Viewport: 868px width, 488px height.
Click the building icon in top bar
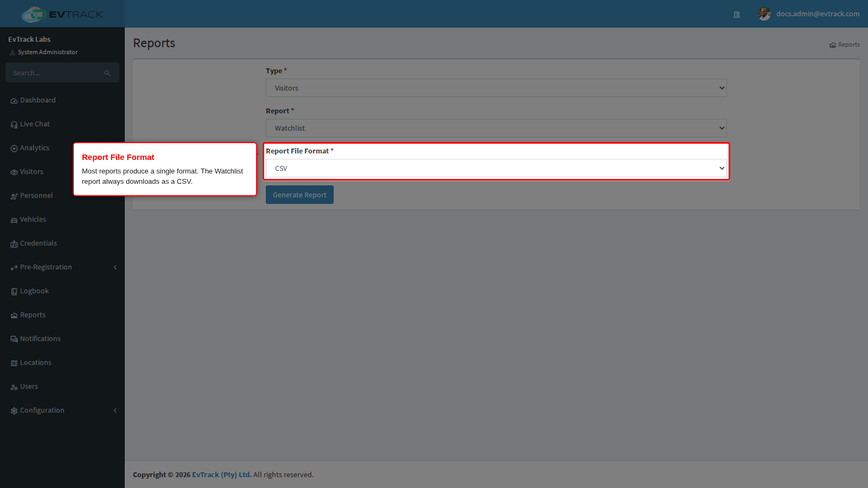pyautogui.click(x=737, y=15)
